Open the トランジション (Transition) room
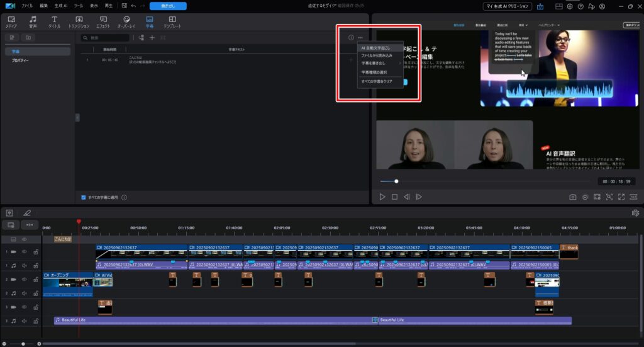644x347 pixels. tap(79, 22)
